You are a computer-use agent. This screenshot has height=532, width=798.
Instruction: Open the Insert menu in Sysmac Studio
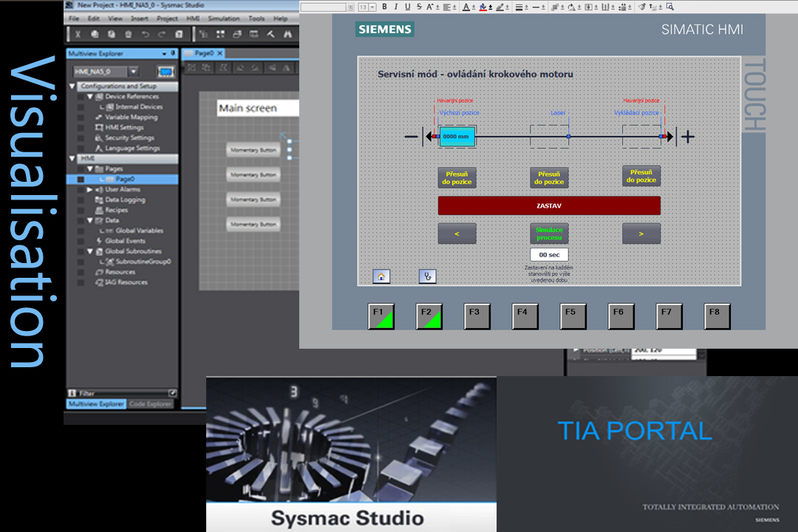(x=140, y=18)
